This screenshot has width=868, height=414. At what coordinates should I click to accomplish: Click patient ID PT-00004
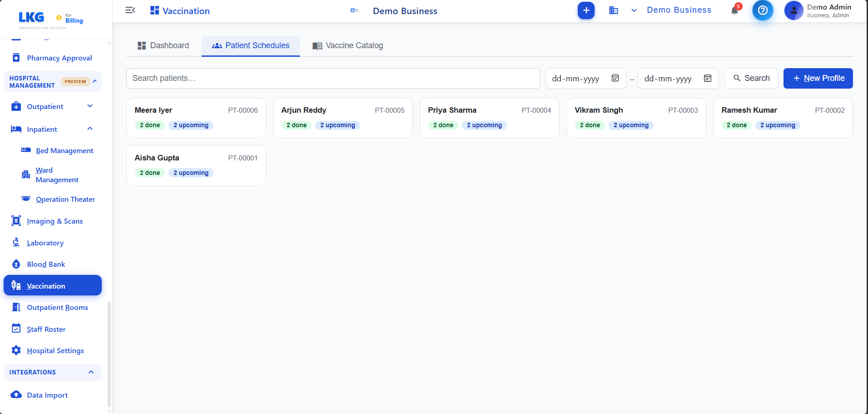(x=536, y=110)
